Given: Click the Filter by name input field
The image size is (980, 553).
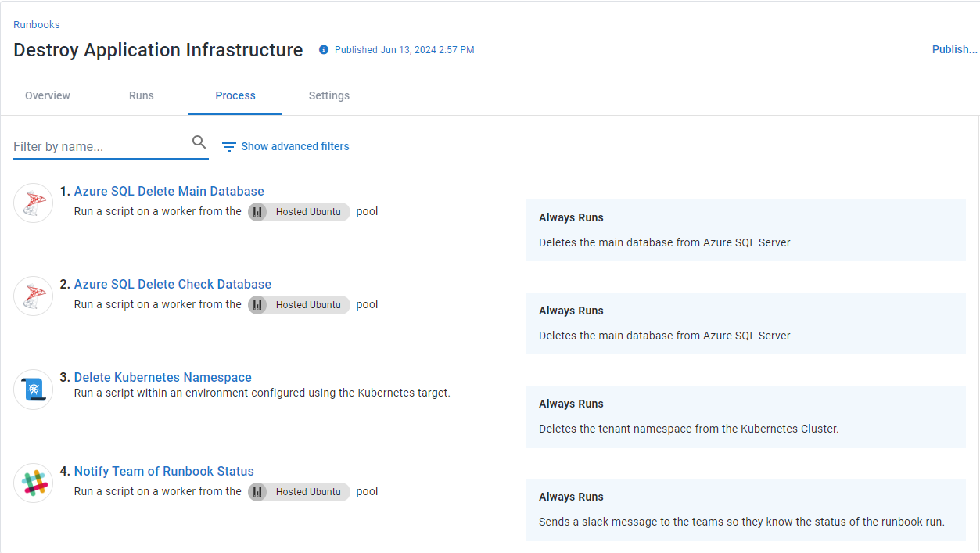Looking at the screenshot, I should tap(94, 146).
